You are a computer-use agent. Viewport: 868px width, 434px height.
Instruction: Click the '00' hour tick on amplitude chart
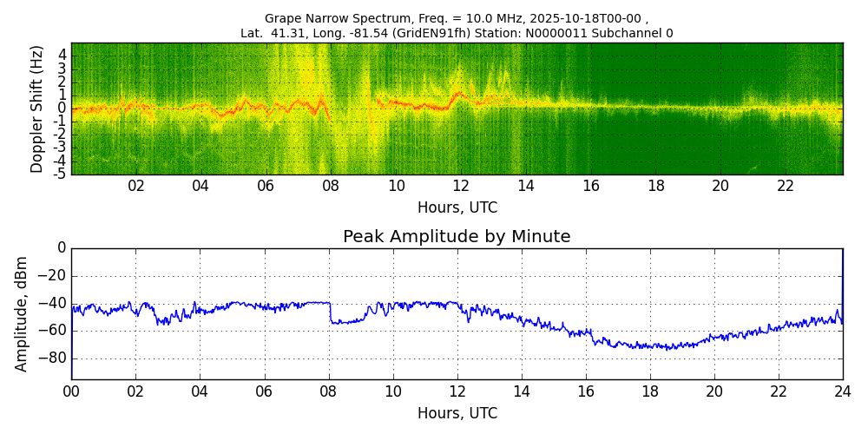point(71,391)
